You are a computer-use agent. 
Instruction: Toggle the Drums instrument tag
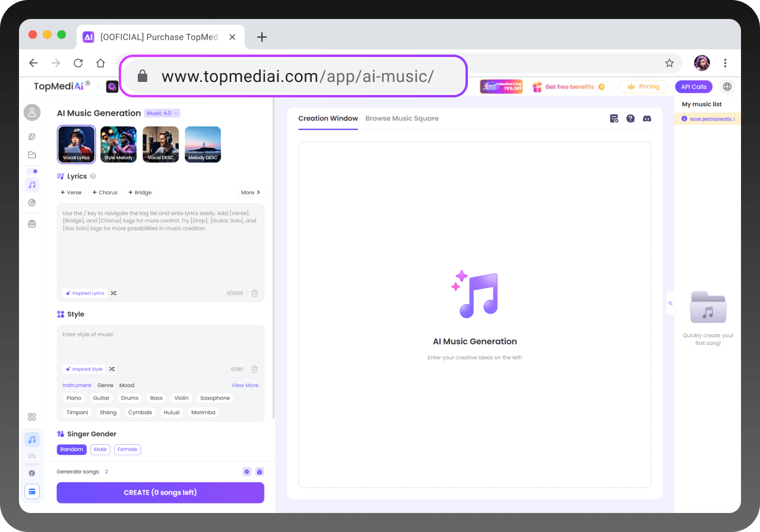pyautogui.click(x=130, y=398)
